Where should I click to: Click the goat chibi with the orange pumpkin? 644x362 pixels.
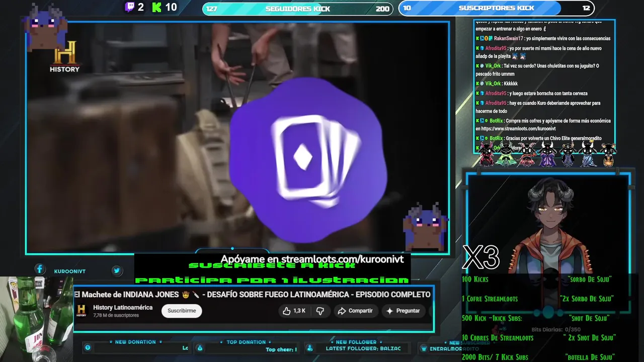coord(608,154)
